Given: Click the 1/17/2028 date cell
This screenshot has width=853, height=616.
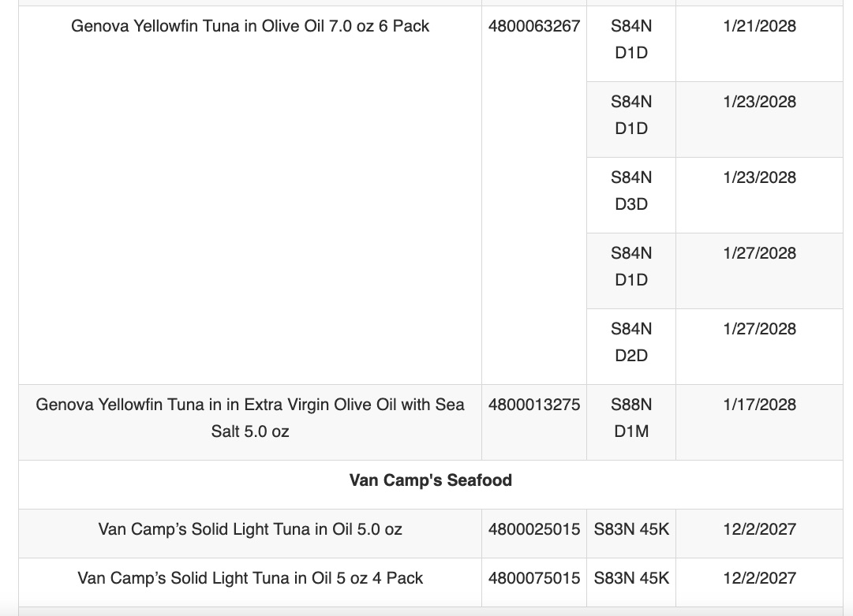Looking at the screenshot, I should [x=759, y=405].
